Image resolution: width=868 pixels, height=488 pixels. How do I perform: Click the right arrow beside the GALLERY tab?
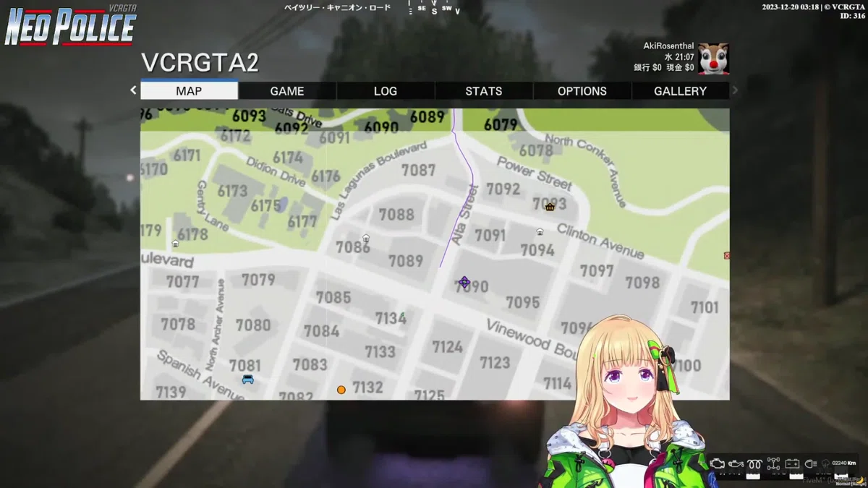click(736, 90)
